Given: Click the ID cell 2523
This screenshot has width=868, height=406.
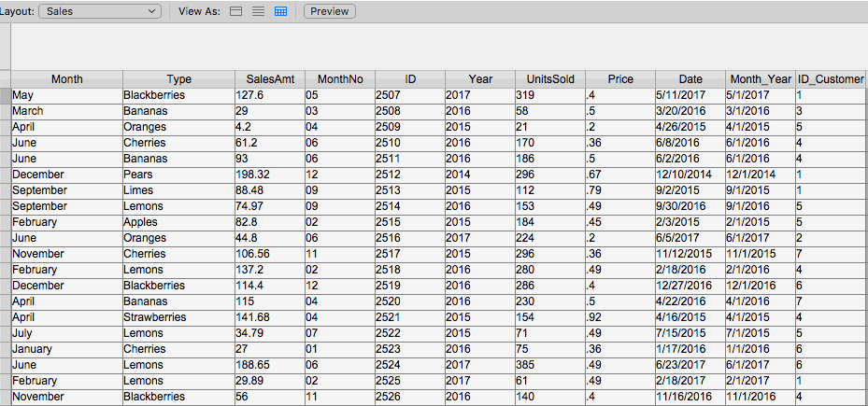Looking at the screenshot, I should pyautogui.click(x=410, y=349).
